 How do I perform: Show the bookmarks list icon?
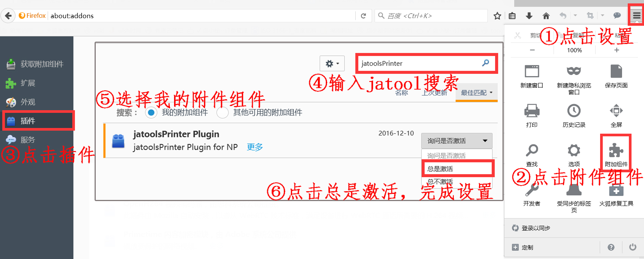pyautogui.click(x=512, y=16)
